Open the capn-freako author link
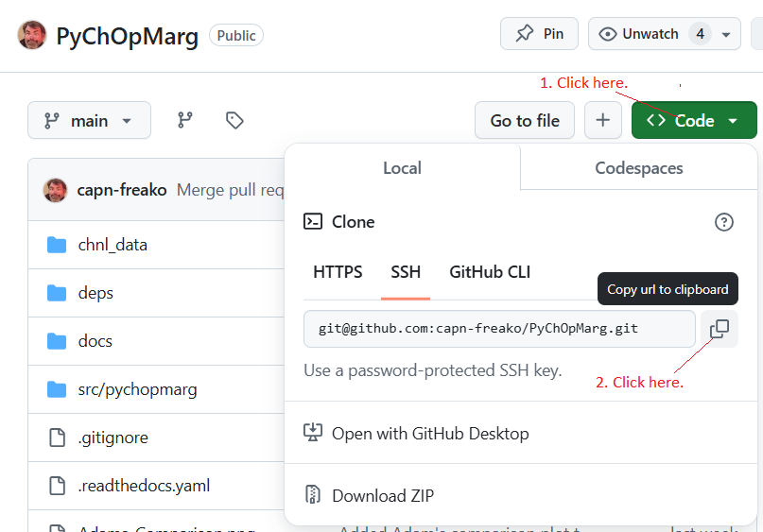Viewport: 763px width, 532px height. coord(122,190)
